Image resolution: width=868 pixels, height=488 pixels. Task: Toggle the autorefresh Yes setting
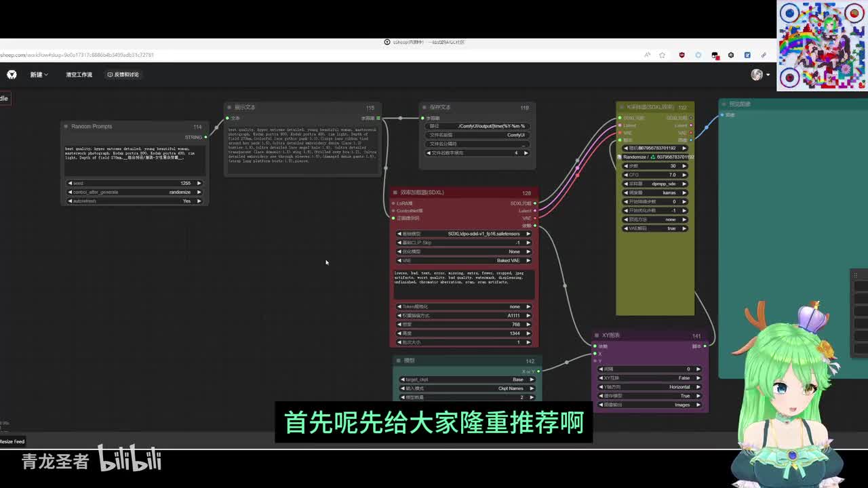point(134,201)
